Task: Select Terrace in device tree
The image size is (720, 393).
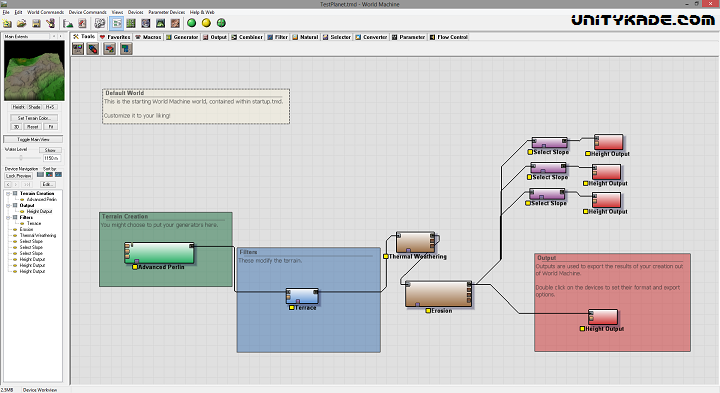Action: coord(34,224)
